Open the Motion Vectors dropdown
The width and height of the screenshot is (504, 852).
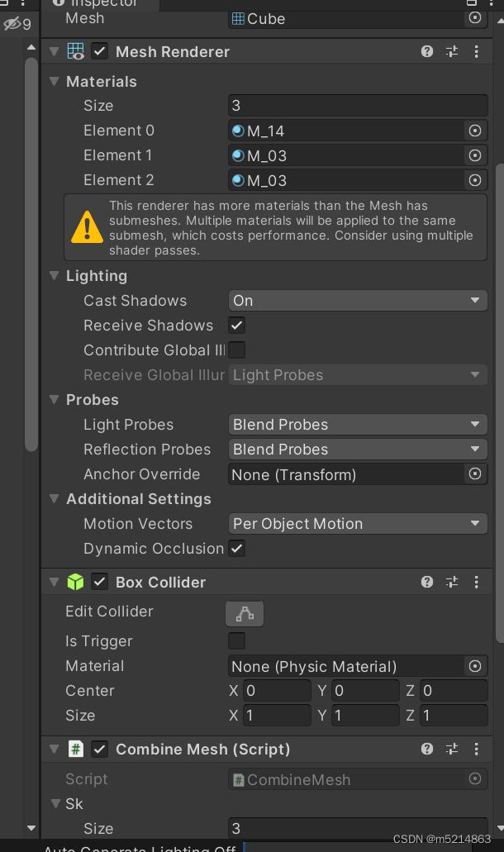(x=358, y=524)
